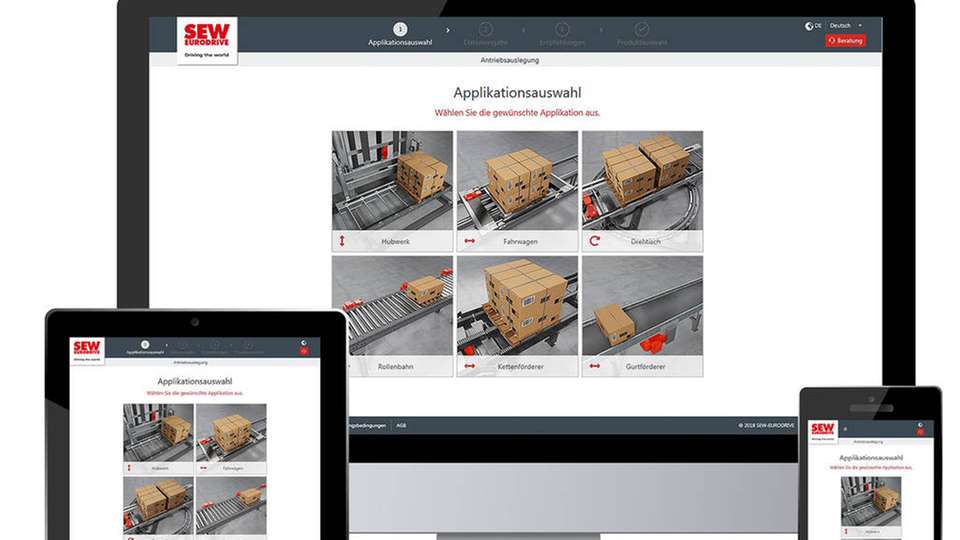Click the Rollenbahn label on the monitor
Image resolution: width=960 pixels, height=540 pixels.
click(396, 367)
